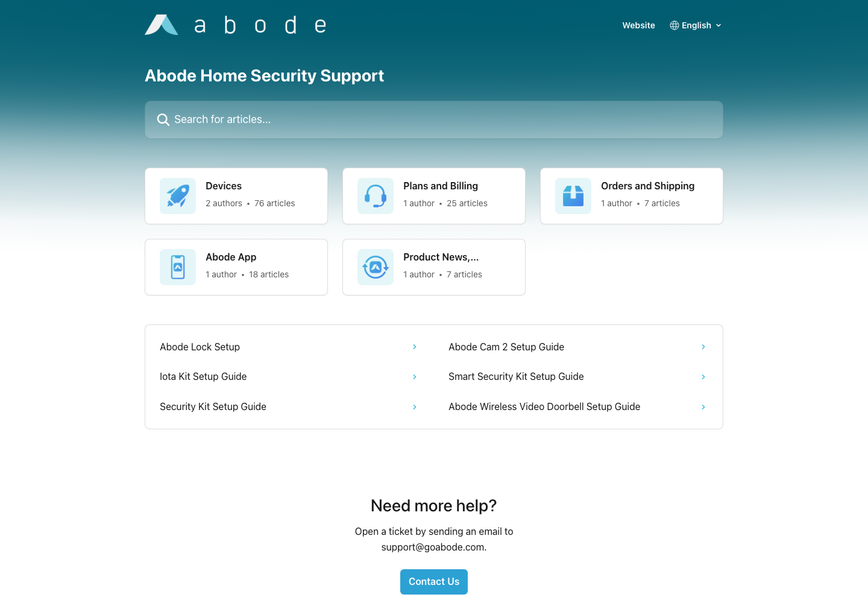
Task: Click the refresh icon for Product News
Action: pyautogui.click(x=376, y=267)
